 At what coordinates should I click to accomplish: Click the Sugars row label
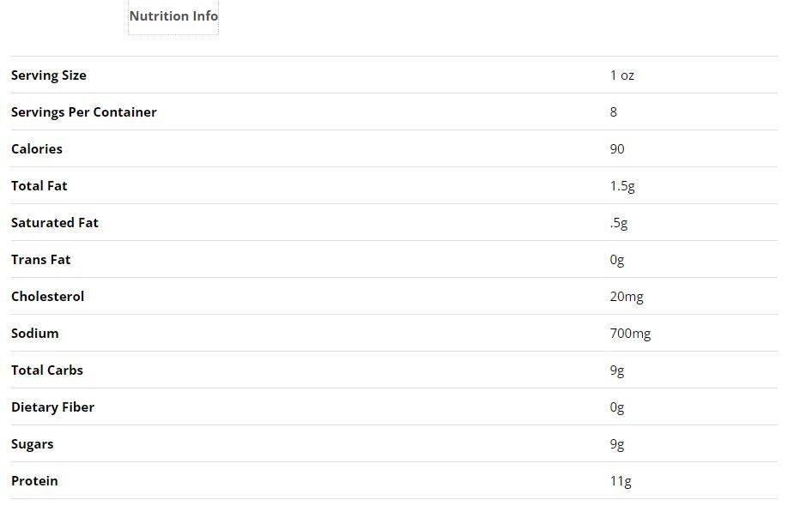tap(33, 444)
